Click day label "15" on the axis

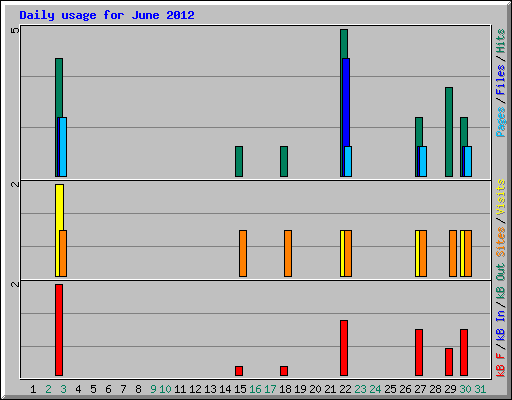coord(240,389)
